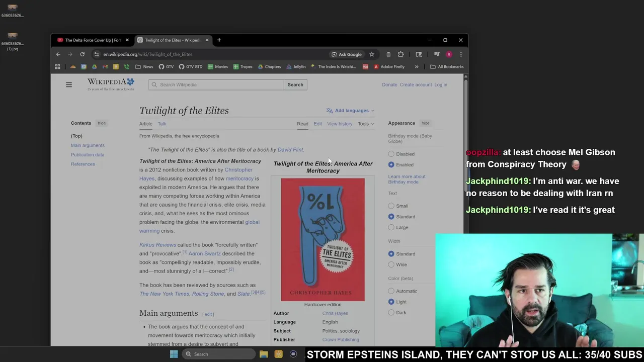Reload the page with the refresh icon
Viewport: 644px width, 362px height.
[82, 54]
